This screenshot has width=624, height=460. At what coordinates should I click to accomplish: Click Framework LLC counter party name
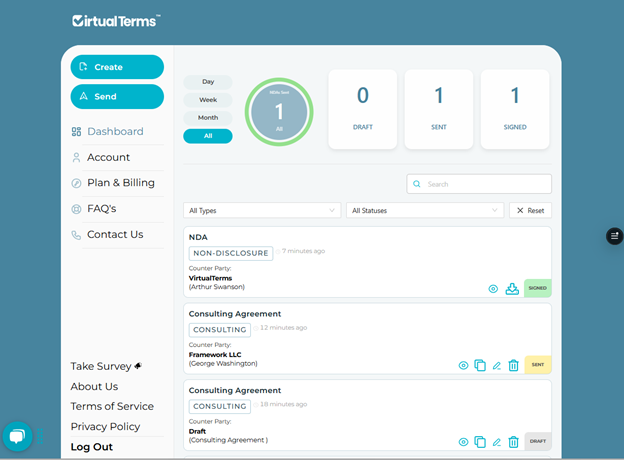(x=215, y=355)
